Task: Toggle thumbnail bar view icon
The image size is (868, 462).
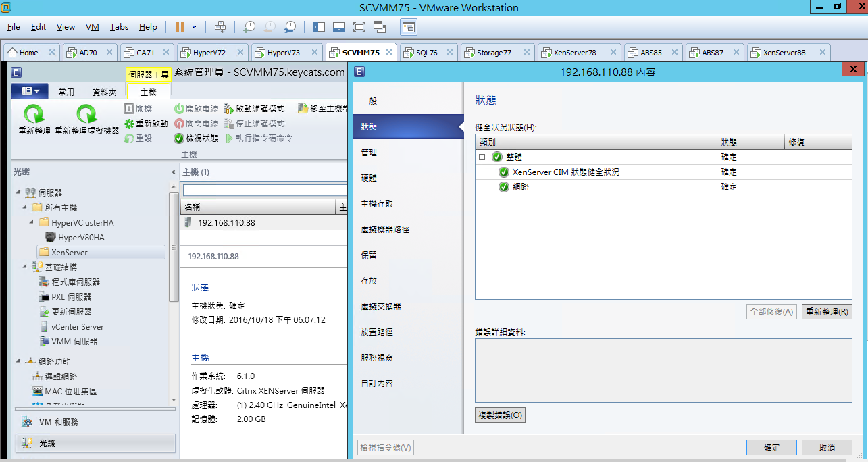Action: click(x=339, y=27)
